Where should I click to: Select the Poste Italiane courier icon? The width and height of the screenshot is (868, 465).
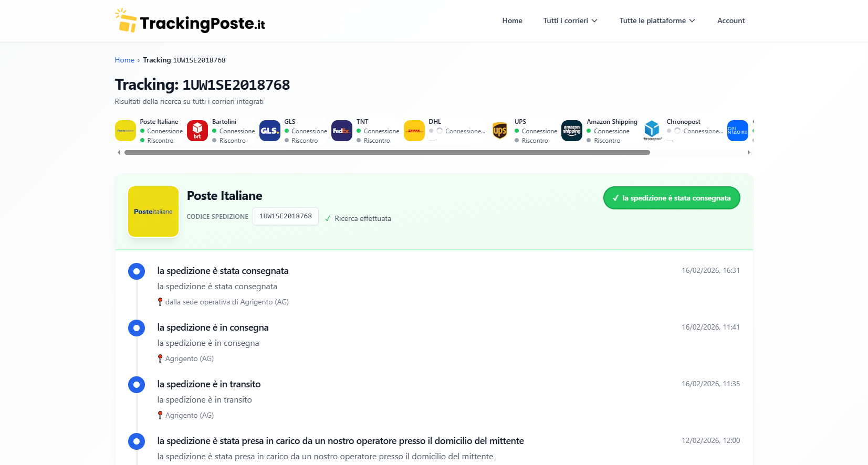(x=126, y=131)
